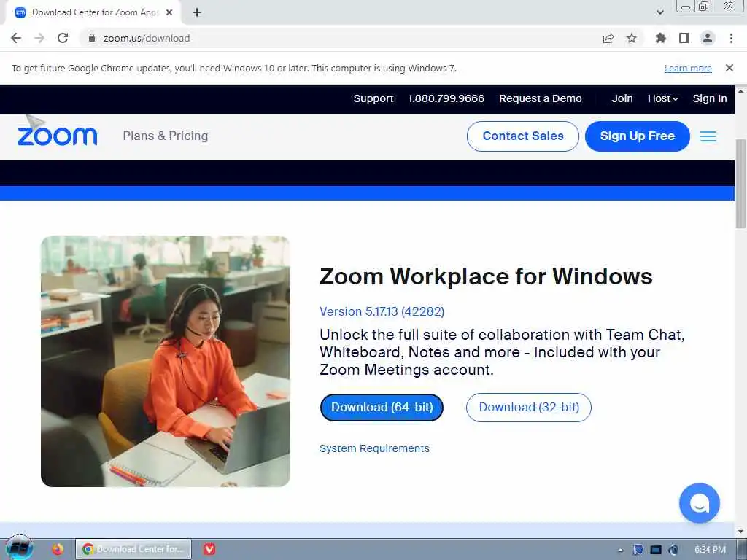Open a new tab with the plus icon
This screenshot has height=560, width=747.
pos(197,13)
